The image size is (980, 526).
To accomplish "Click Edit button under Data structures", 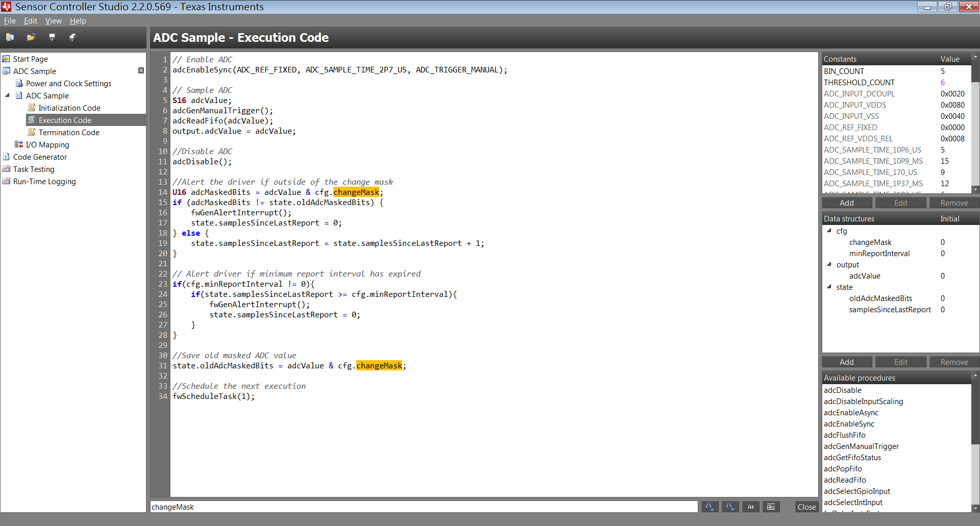I will click(901, 362).
